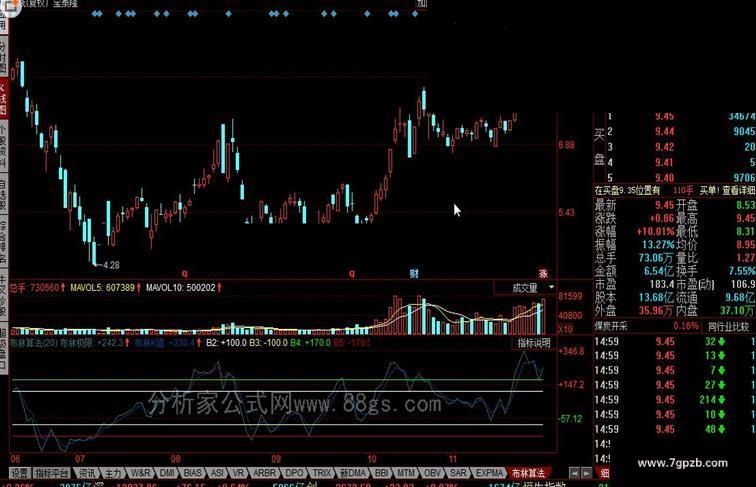The width and height of the screenshot is (756, 487).
Task: Select the BBI indicator tab
Action: coord(381,473)
